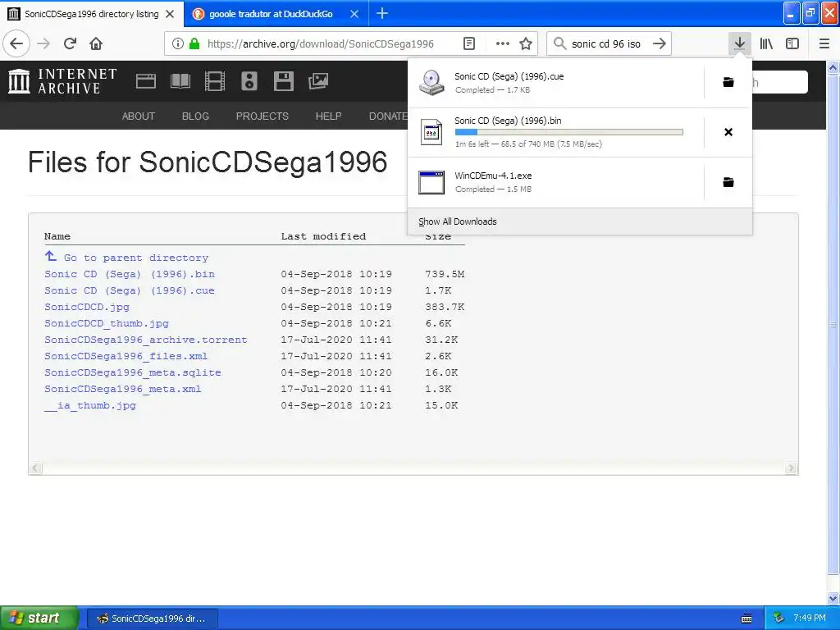
Task: Open a new tab with the plus button
Action: [382, 13]
